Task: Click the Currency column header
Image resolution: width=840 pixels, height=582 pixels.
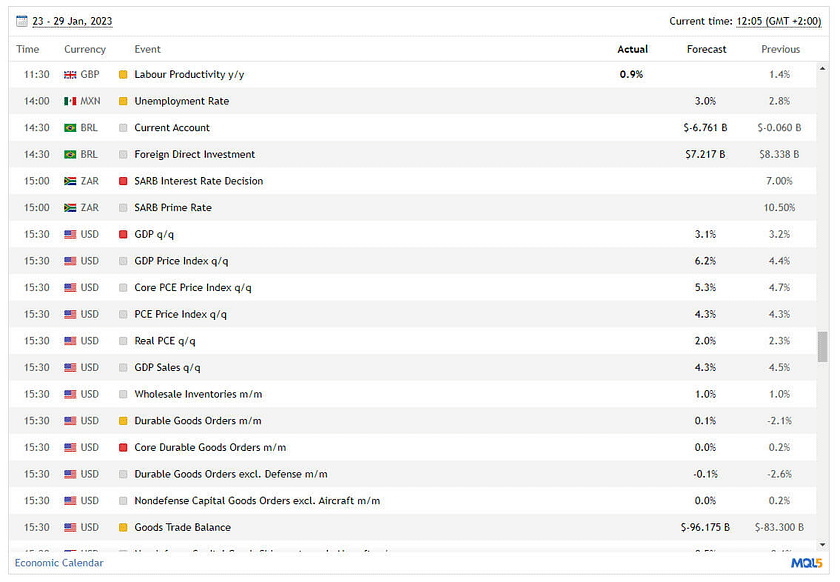Action: click(85, 49)
